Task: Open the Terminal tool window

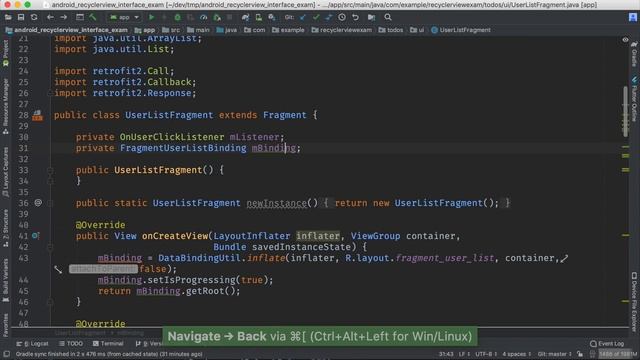Action: click(x=108, y=344)
